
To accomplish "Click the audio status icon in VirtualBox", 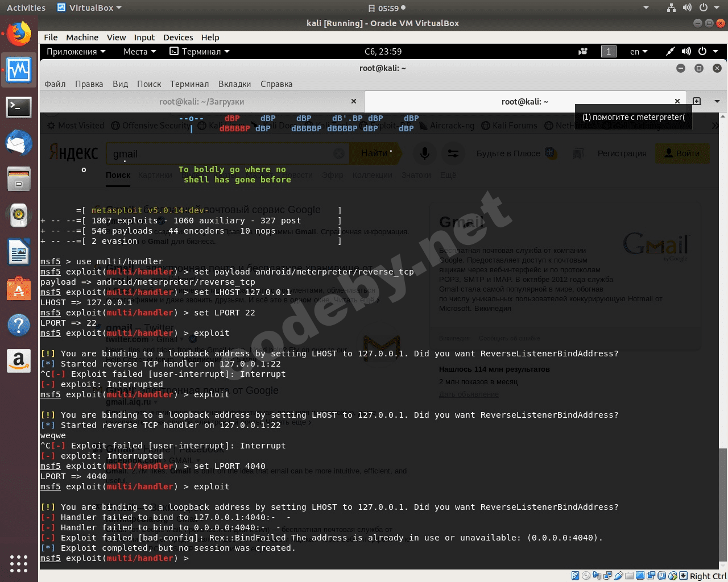I will [597, 576].
